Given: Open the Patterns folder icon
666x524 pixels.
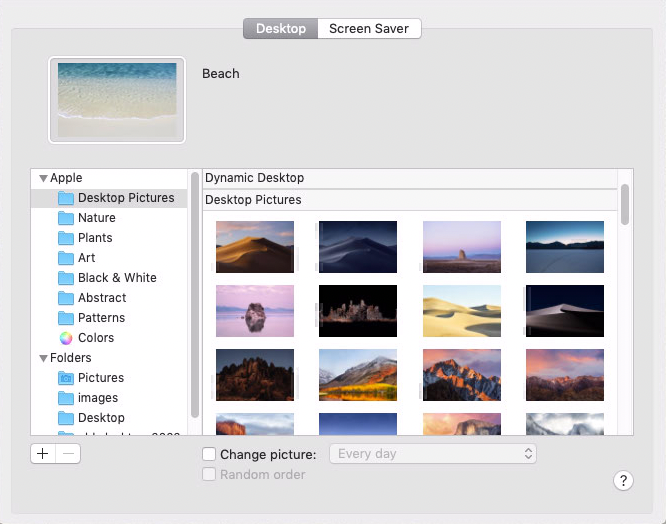Looking at the screenshot, I should 66,318.
